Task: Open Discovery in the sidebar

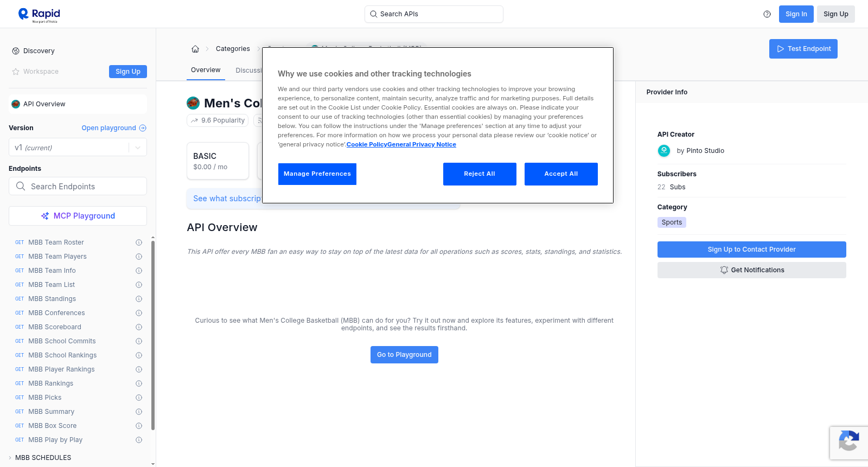Action: pos(39,51)
